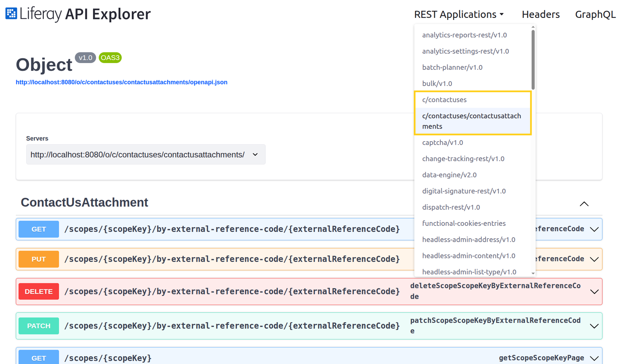
Task: Select c/contactuses/contactusattachments entry
Action: [472, 121]
